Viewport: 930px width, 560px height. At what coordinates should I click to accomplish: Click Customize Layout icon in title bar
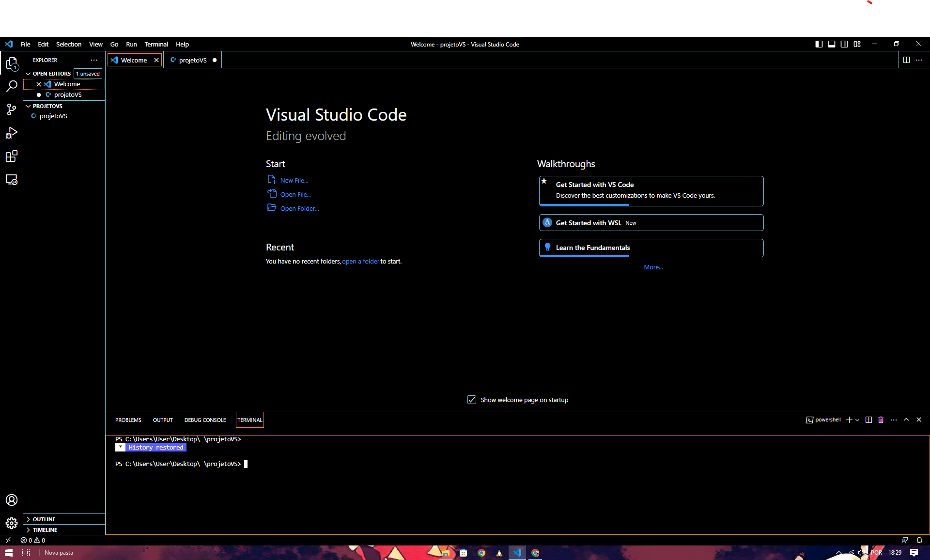(x=857, y=44)
